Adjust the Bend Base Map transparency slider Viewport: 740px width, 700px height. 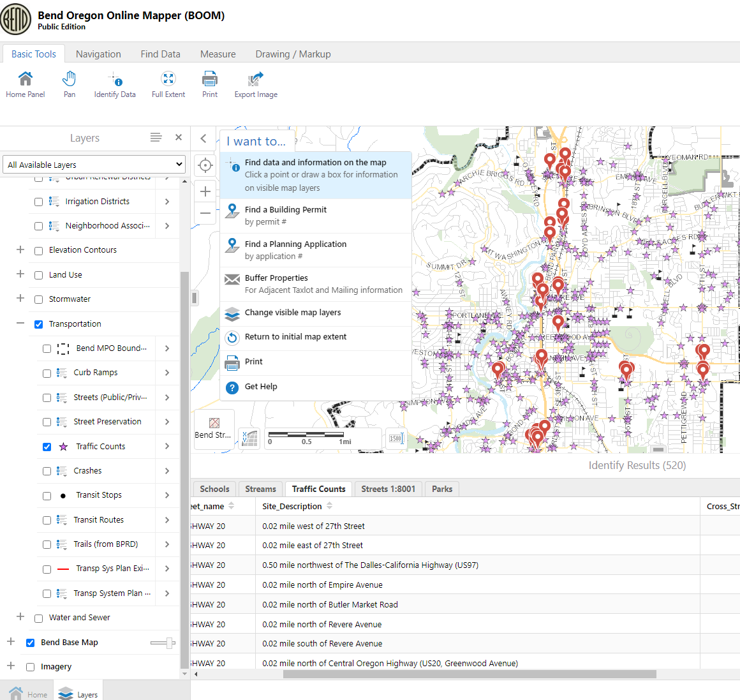[x=169, y=643]
